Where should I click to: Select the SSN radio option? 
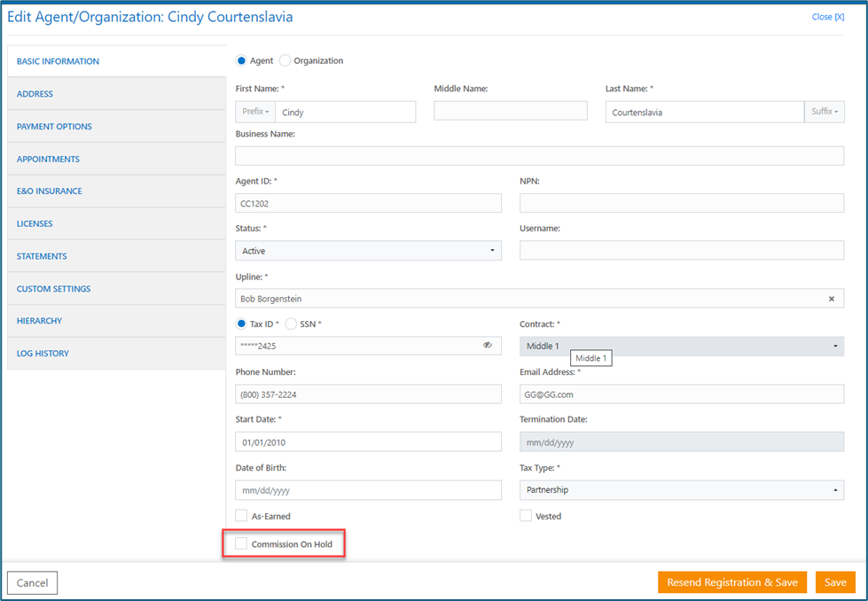[291, 324]
